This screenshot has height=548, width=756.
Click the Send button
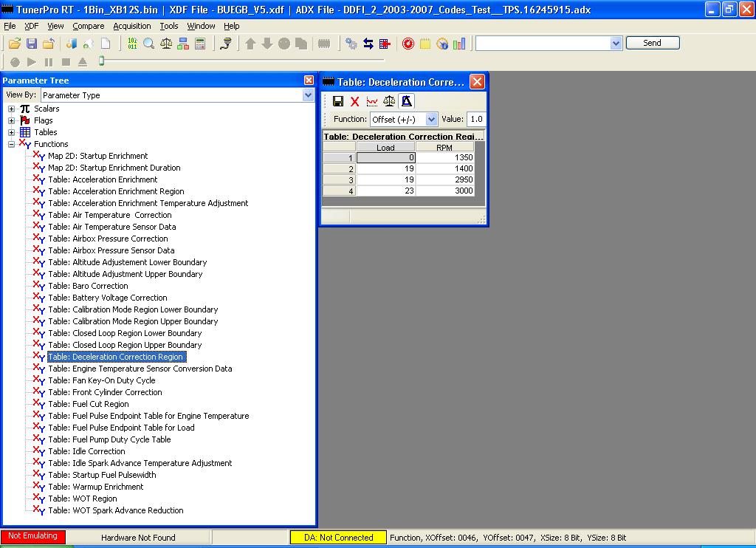(x=652, y=43)
